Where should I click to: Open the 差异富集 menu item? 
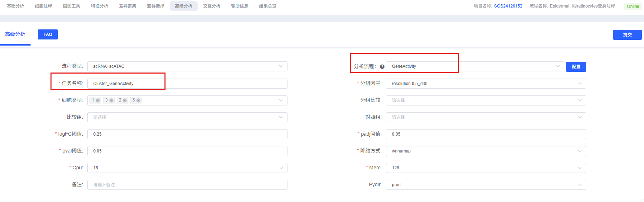[x=128, y=6]
